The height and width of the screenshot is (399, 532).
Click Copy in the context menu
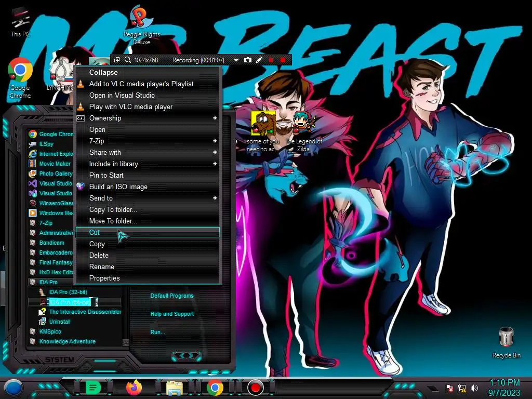(x=148, y=244)
